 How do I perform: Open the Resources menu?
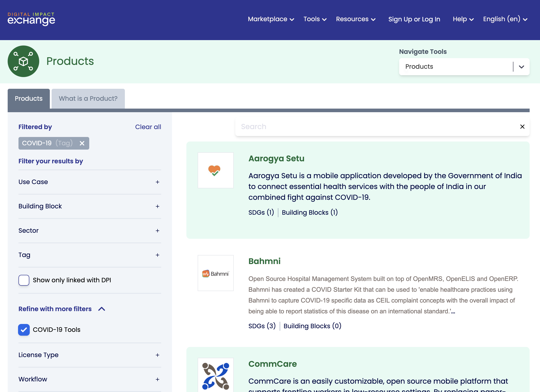click(356, 19)
